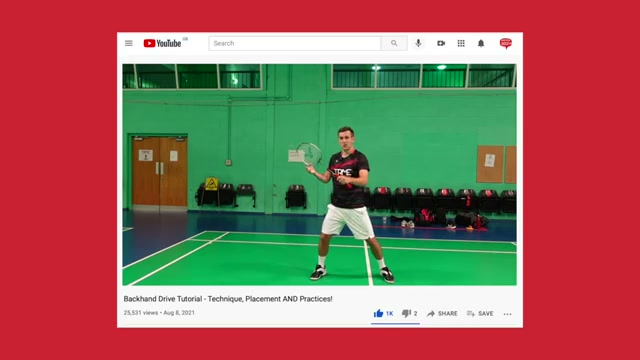
Task: Open the notifications bell
Action: pos(481,43)
